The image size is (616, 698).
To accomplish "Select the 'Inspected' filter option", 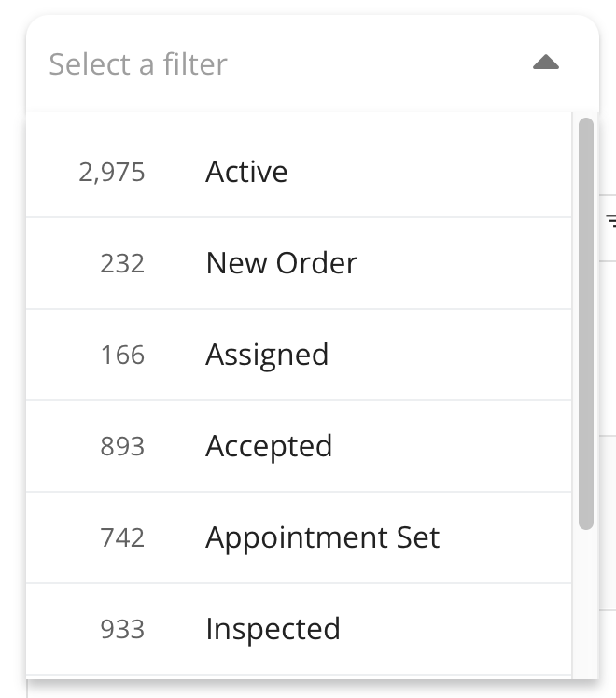I will [x=273, y=629].
